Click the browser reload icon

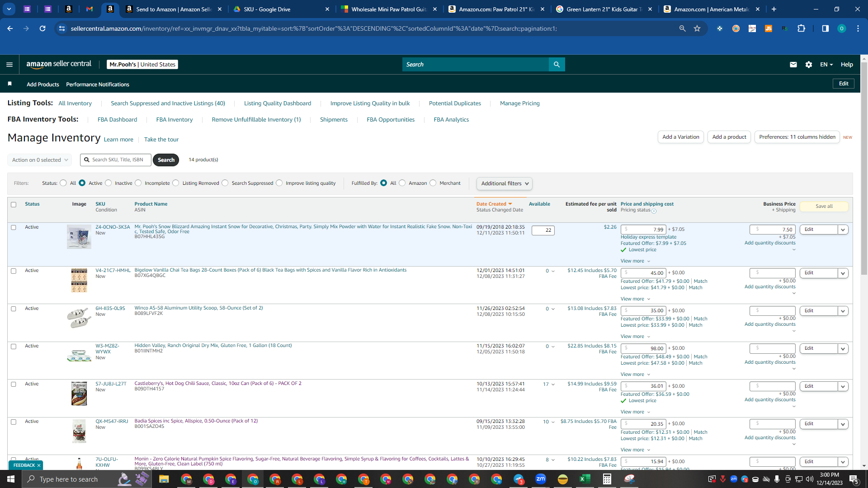click(42, 28)
